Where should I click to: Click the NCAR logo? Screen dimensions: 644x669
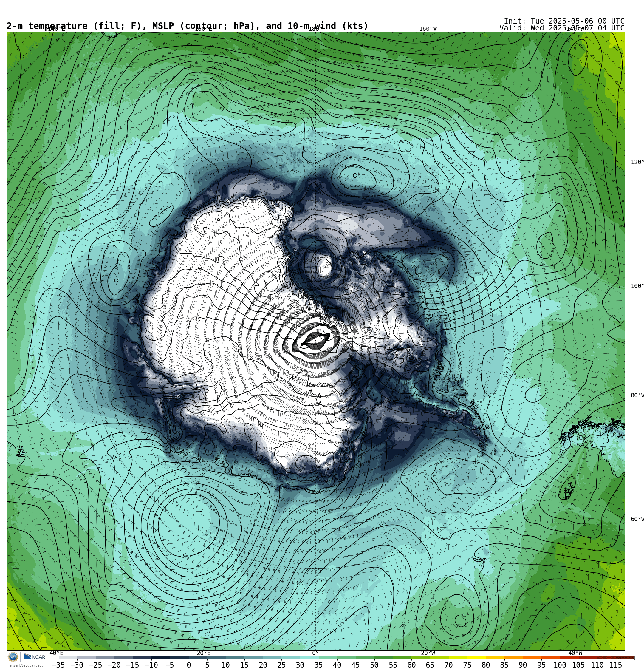click(x=35, y=657)
